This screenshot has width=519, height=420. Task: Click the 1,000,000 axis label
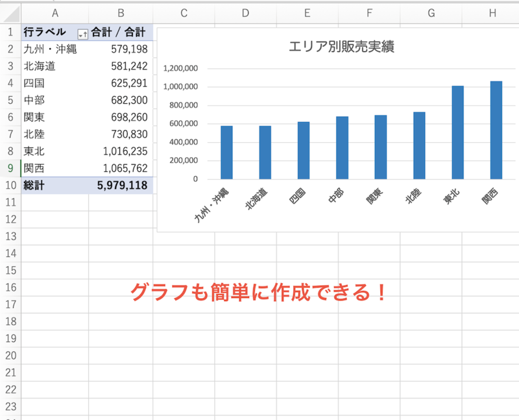(x=180, y=87)
